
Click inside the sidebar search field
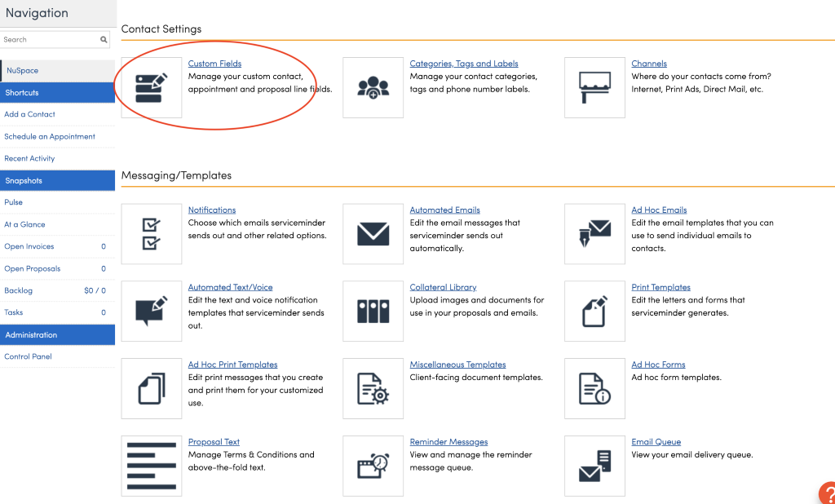tap(49, 39)
